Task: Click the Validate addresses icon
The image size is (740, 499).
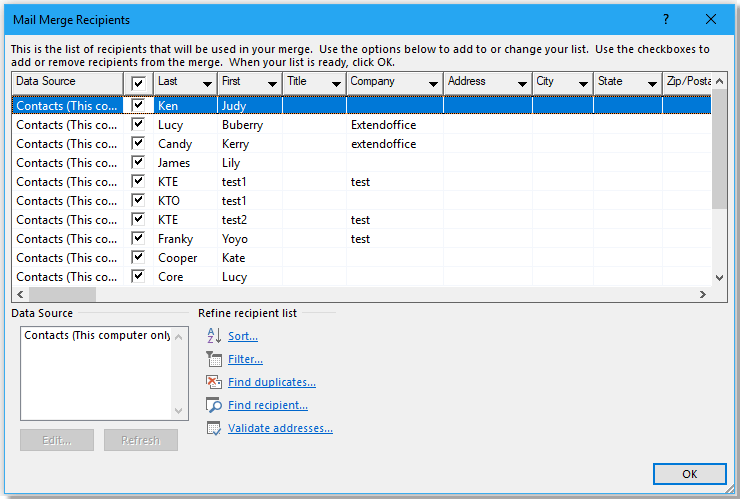Action: tap(212, 428)
